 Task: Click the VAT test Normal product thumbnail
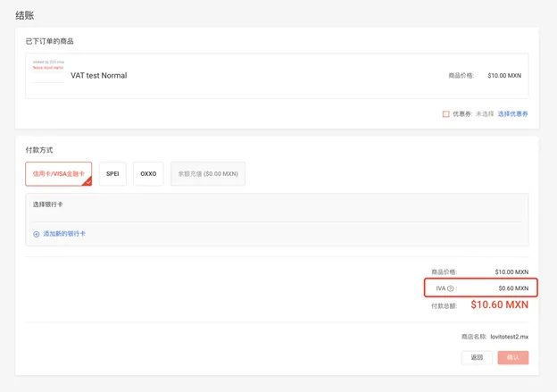tap(48, 70)
